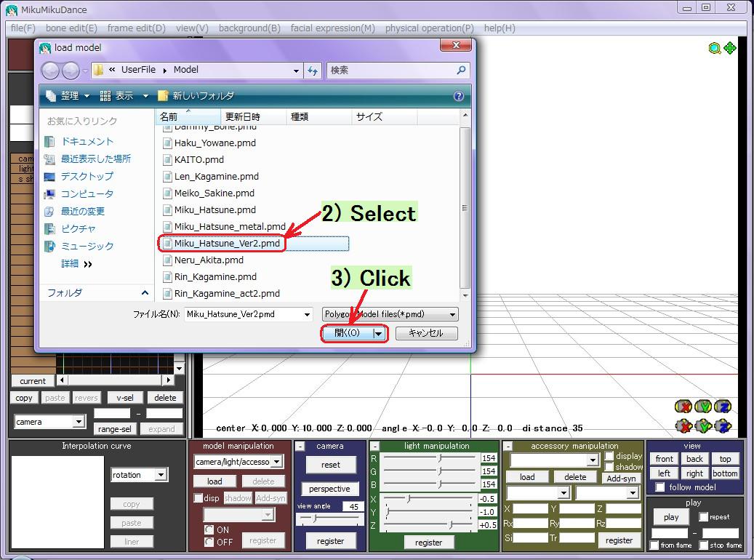Click the ドキュメント sidebar icon
The height and width of the screenshot is (560, 754).
pyautogui.click(x=49, y=141)
